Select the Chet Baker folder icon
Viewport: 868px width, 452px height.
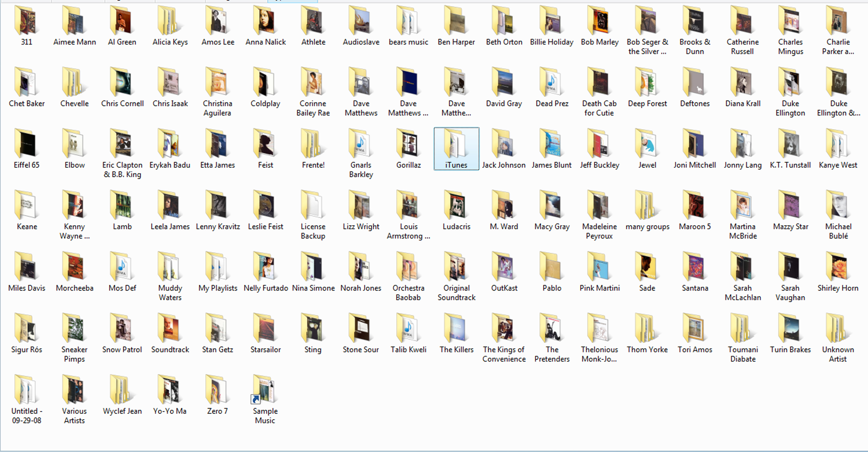point(26,82)
